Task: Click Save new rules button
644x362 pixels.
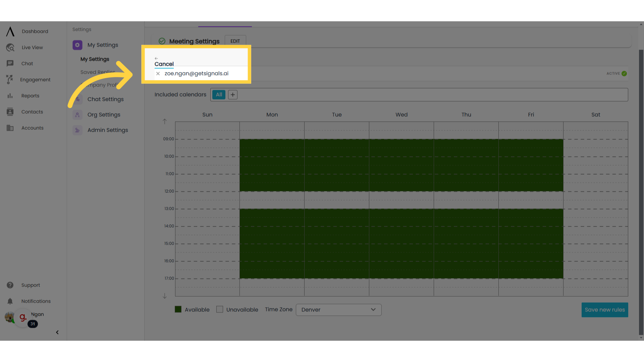Action: point(605,309)
